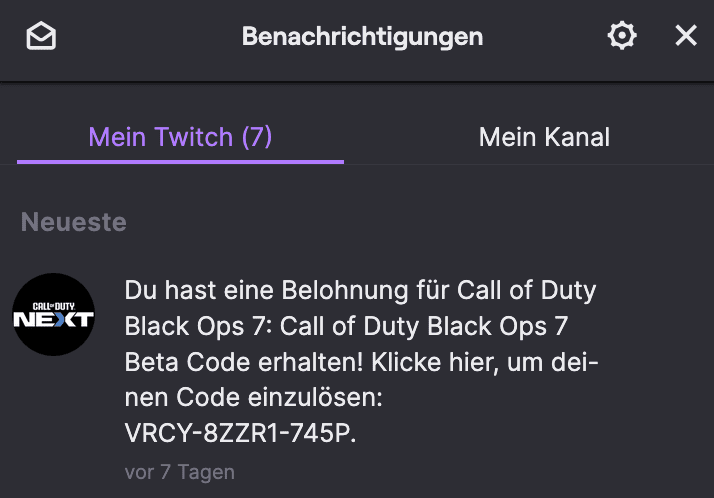Click the Call of Duty NEXT avatar
714x498 pixels.
(53, 314)
